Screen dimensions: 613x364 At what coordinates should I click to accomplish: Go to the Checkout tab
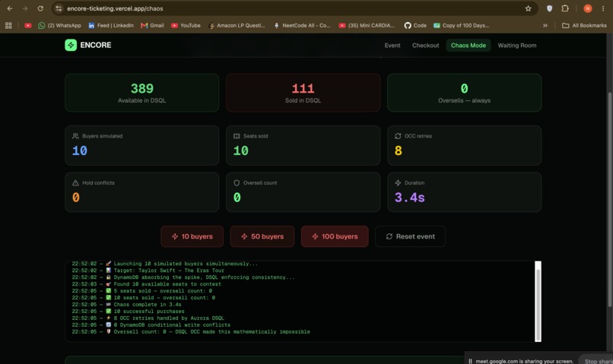[x=425, y=46]
